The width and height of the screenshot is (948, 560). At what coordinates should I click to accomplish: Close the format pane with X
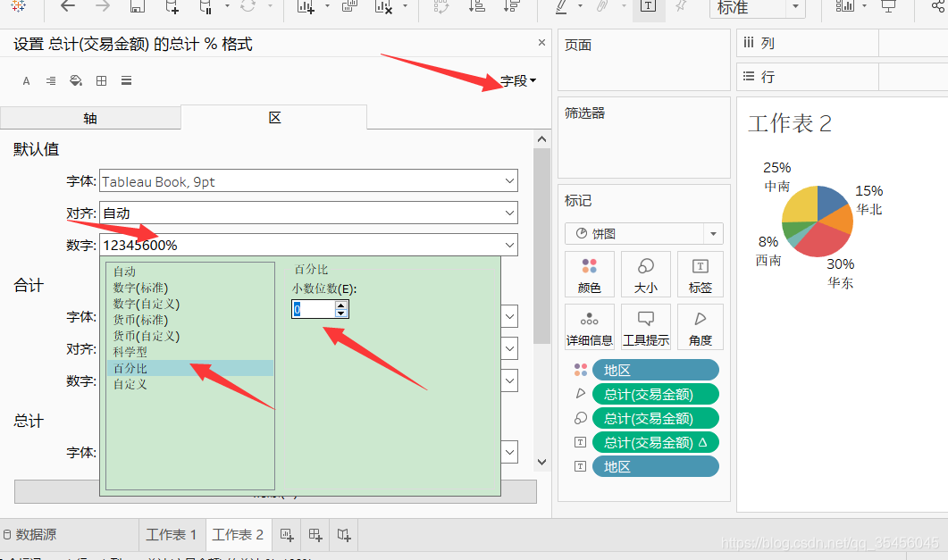[541, 42]
